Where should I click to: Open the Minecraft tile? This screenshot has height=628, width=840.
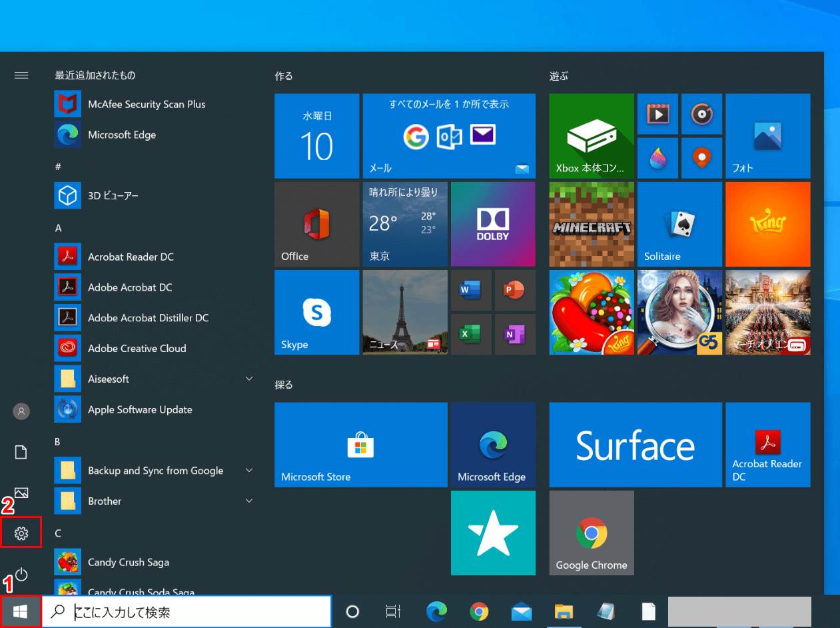[592, 224]
